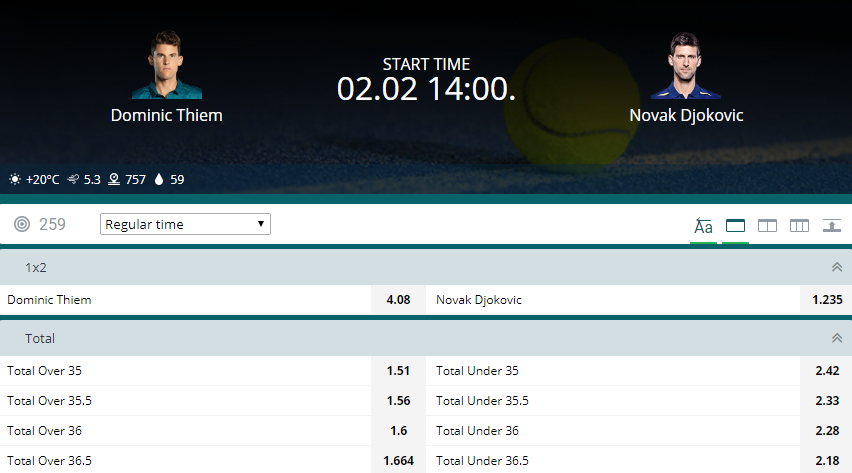Click the 5.3 wind speed value
Viewport: 852px width, 473px height.
[x=92, y=179]
